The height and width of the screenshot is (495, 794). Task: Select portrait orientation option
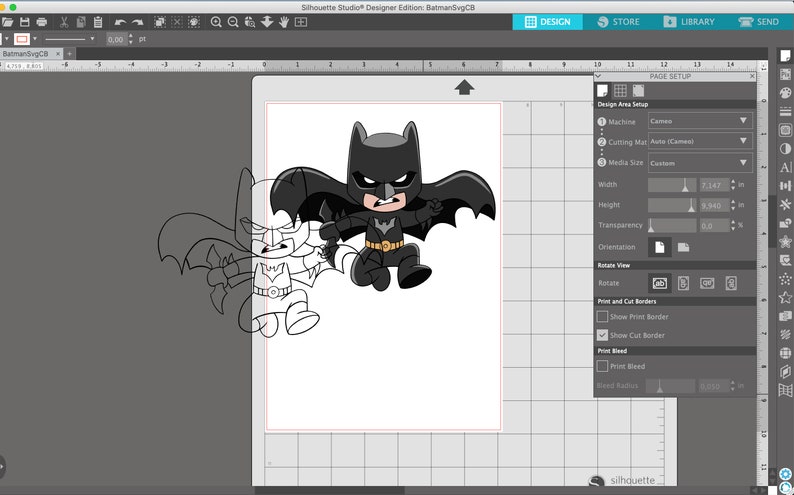click(659, 247)
